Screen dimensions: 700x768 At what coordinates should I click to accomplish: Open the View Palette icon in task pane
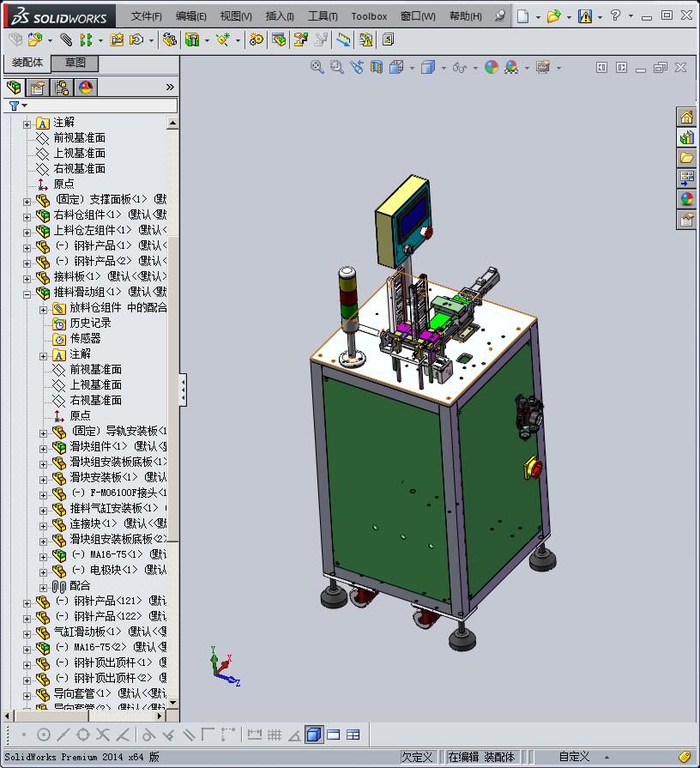pos(686,178)
